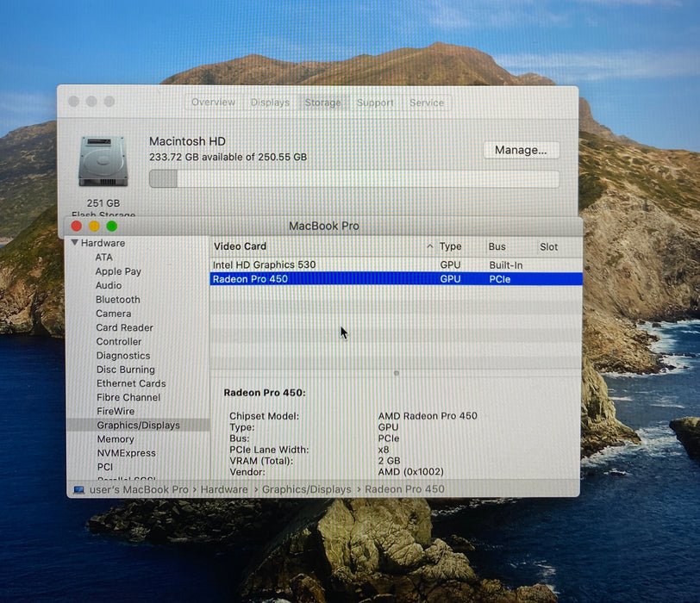Click the MacBook Pro icon in path bar
The height and width of the screenshot is (603, 700).
[79, 489]
